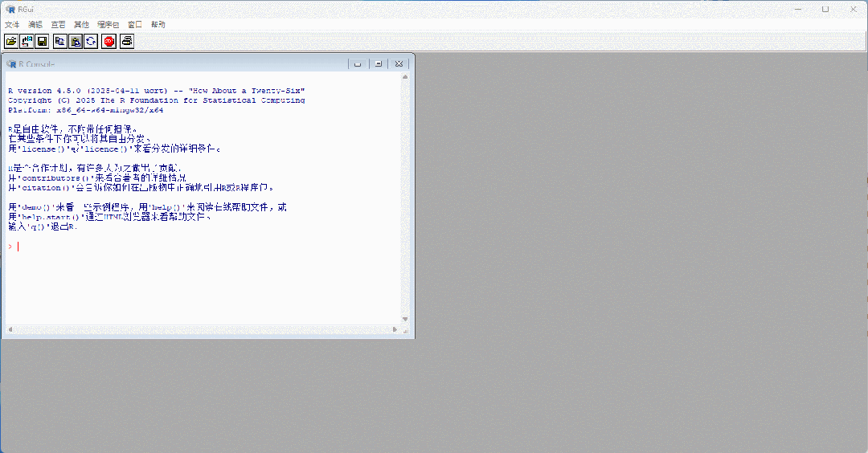The width and height of the screenshot is (868, 453).
Task: Click the R Console window icon
Action: coord(11,64)
